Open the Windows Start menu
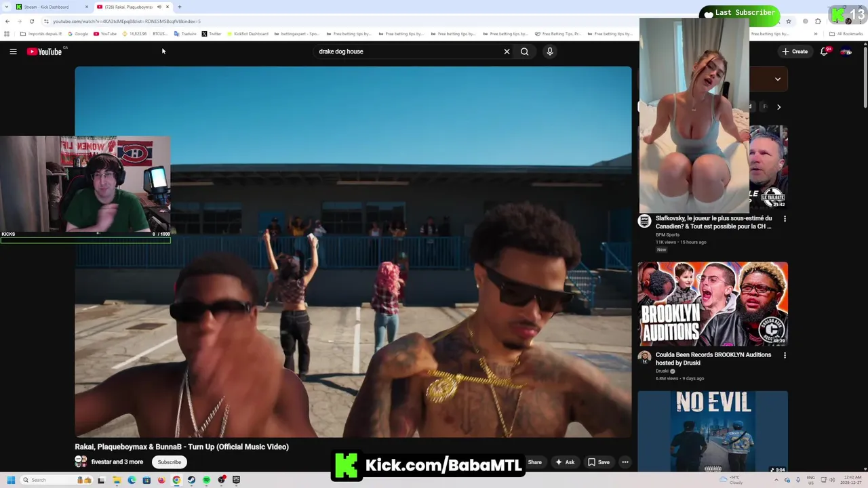Image resolution: width=868 pixels, height=488 pixels. pos(11,480)
